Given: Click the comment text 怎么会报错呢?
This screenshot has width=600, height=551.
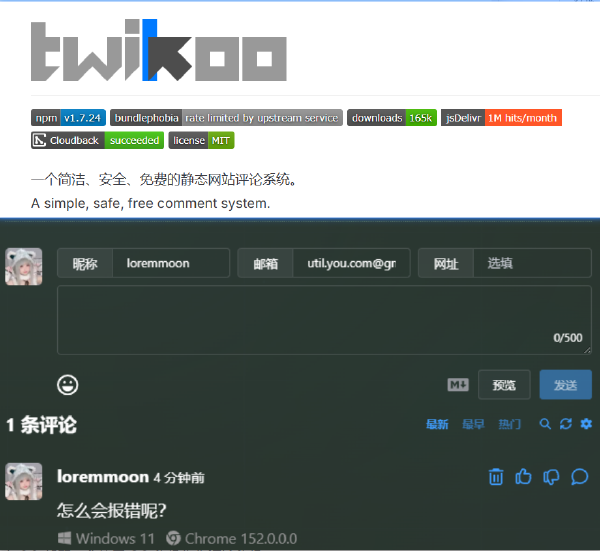Looking at the screenshot, I should pos(112,510).
